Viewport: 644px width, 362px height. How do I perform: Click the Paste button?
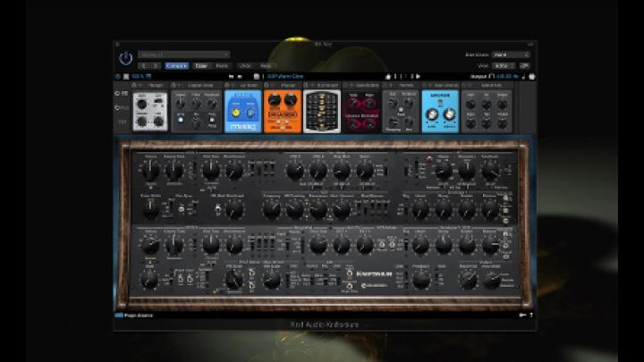click(222, 65)
